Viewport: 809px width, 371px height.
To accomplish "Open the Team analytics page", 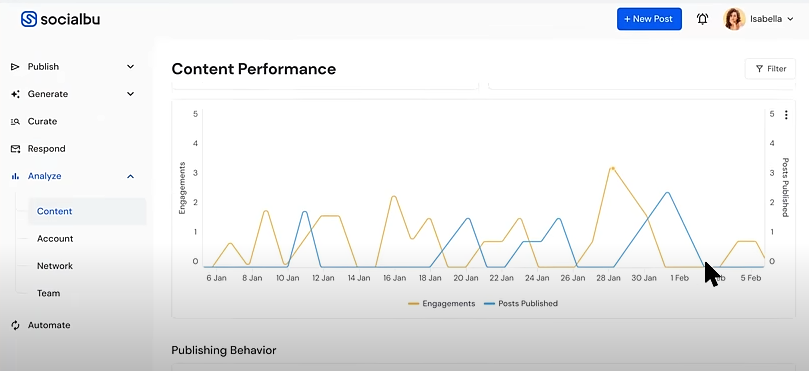I will click(x=48, y=293).
